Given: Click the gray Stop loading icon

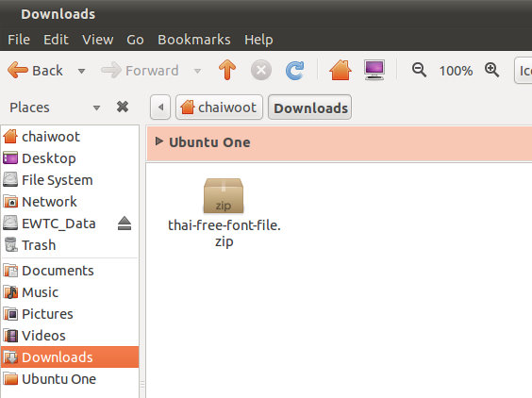Looking at the screenshot, I should pyautogui.click(x=261, y=70).
